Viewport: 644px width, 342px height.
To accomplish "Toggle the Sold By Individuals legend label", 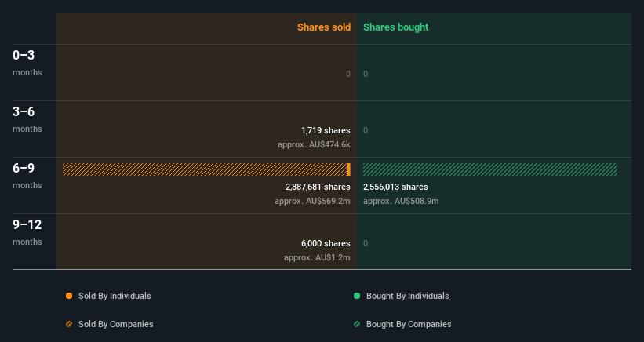I will (115, 296).
